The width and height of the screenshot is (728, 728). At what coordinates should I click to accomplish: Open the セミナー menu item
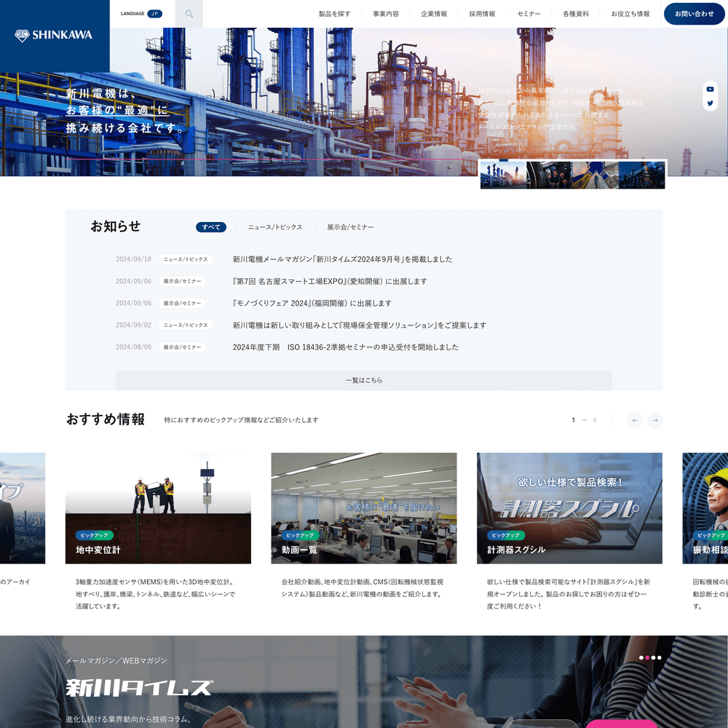click(529, 14)
